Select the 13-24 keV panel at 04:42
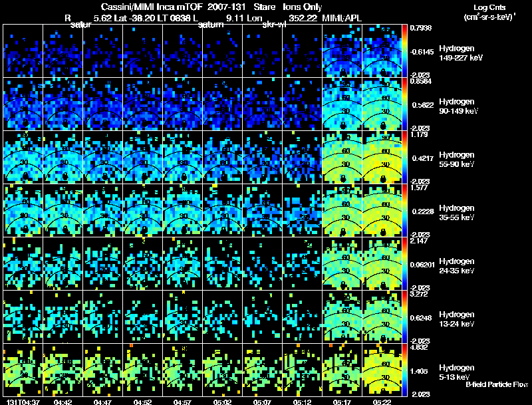This screenshot has height=405, width=532. click(x=63, y=317)
